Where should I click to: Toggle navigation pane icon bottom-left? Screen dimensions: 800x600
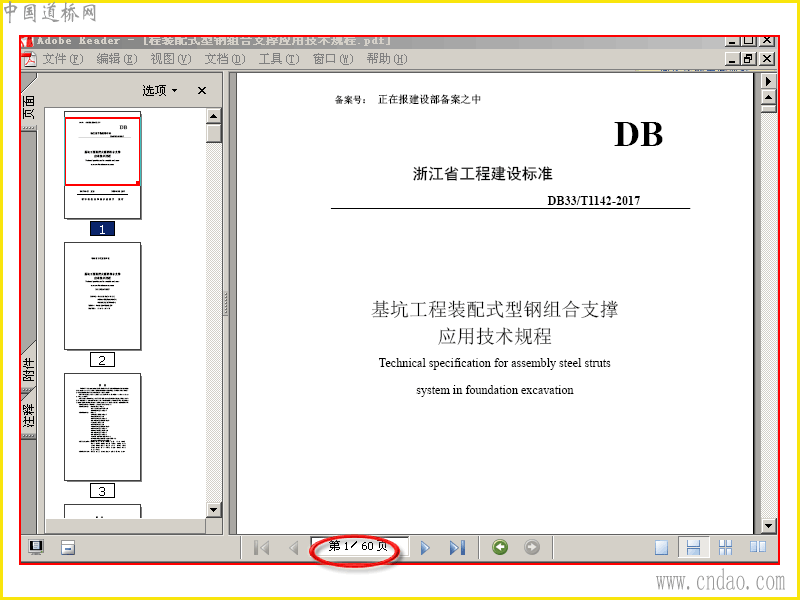click(x=36, y=547)
